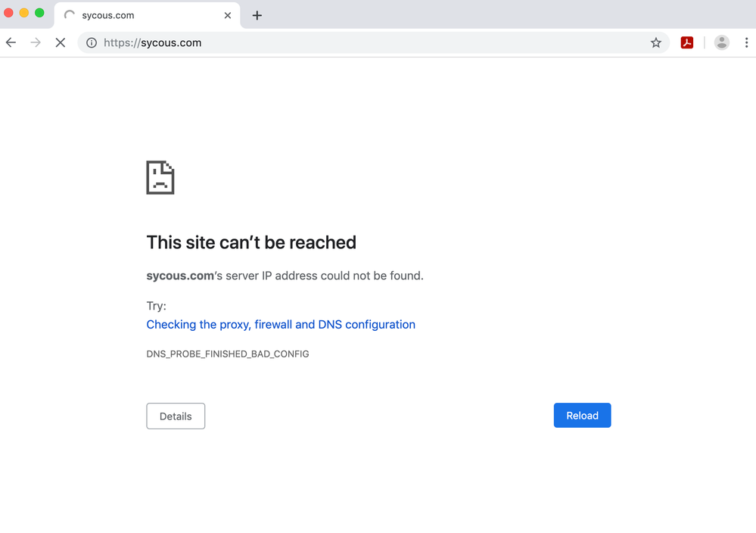Viewport: 756px width, 533px height.
Task: View site information for sycous.com
Action: coord(92,43)
